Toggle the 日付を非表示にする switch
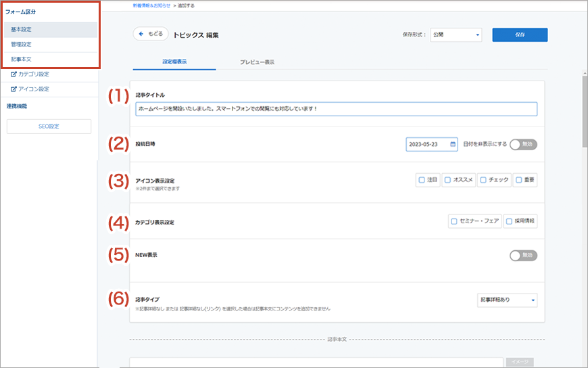The image size is (588, 368). (x=523, y=144)
